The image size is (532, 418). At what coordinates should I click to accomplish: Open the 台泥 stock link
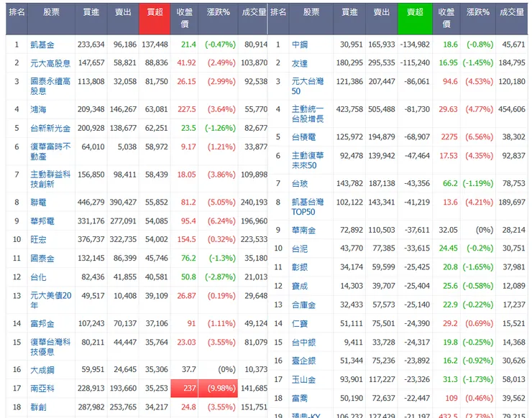point(300,249)
